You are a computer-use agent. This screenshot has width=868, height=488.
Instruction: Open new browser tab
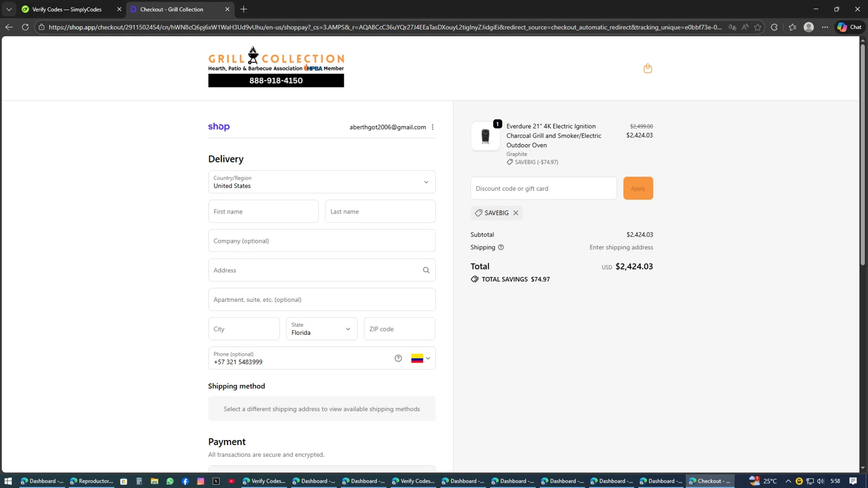pyautogui.click(x=244, y=9)
